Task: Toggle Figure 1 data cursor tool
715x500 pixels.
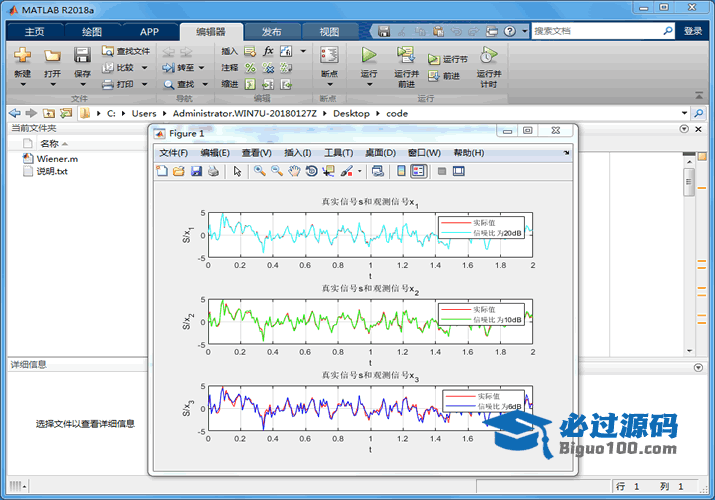Action: pyautogui.click(x=328, y=171)
